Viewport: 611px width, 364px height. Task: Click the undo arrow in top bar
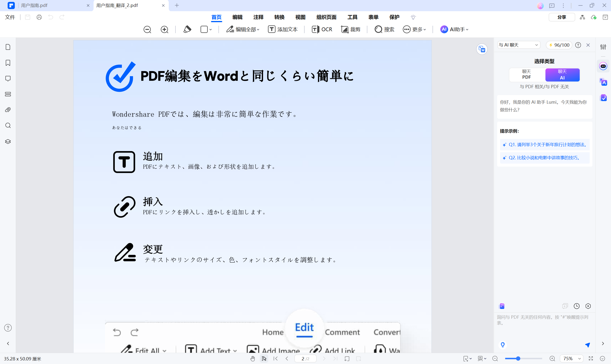(51, 17)
